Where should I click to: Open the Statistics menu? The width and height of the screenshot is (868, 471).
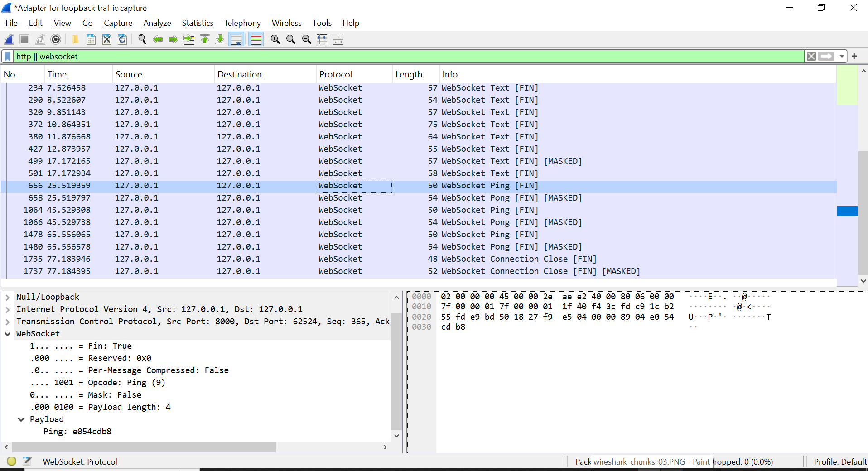pyautogui.click(x=197, y=23)
